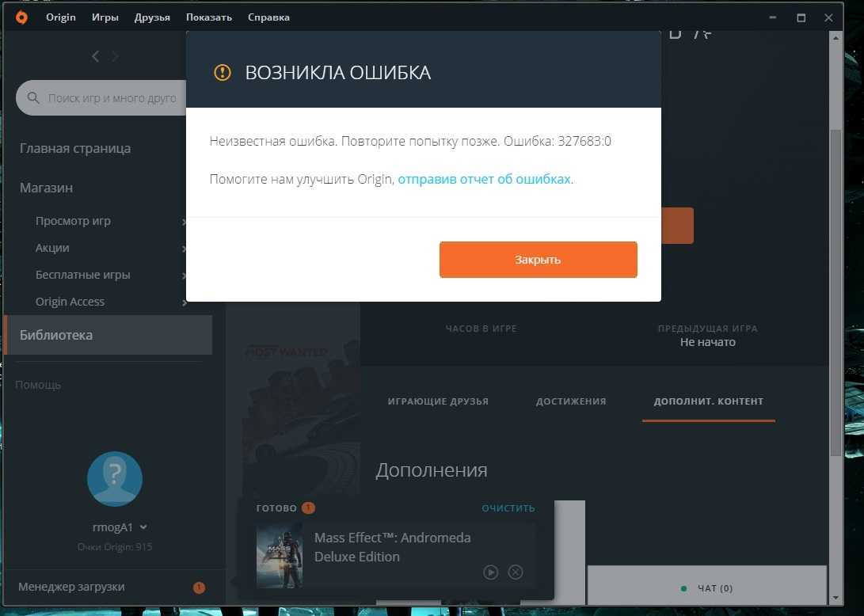Image resolution: width=864 pixels, height=616 pixels.
Task: Open the Origin menu
Action: pos(61,17)
